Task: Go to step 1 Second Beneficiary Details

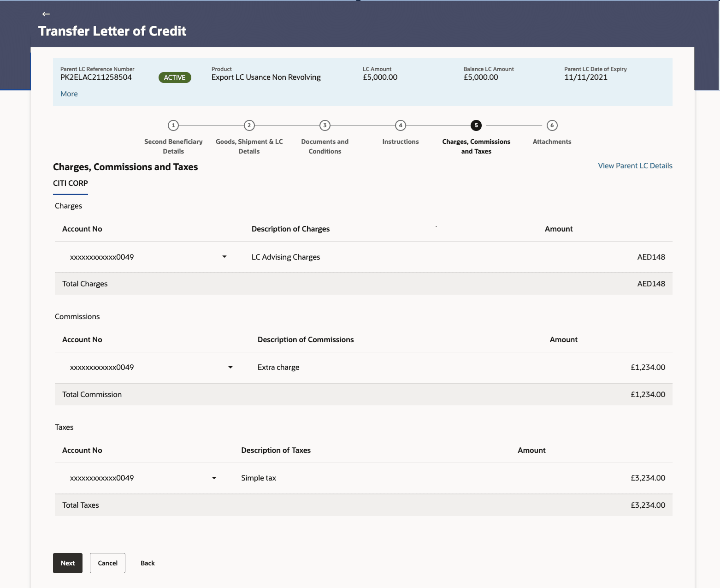Action: (x=173, y=125)
